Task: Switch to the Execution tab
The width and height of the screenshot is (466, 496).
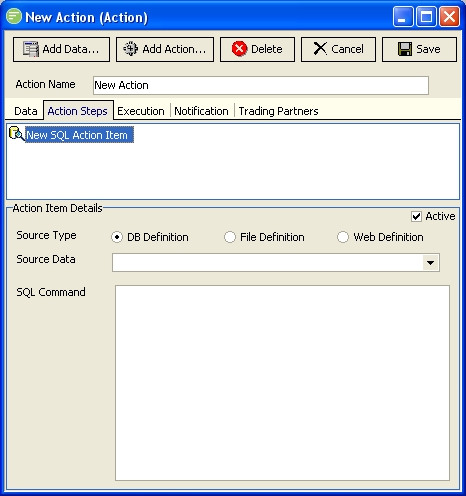Action: 141,111
